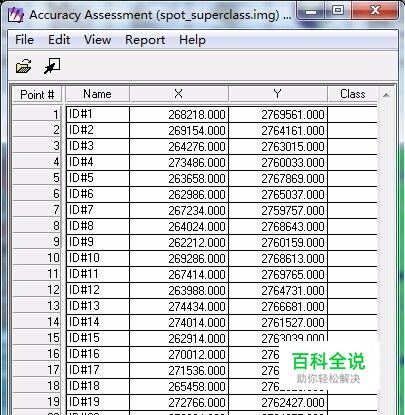Click Y value 2769561.000
This screenshot has height=415, width=405.
(278, 114)
